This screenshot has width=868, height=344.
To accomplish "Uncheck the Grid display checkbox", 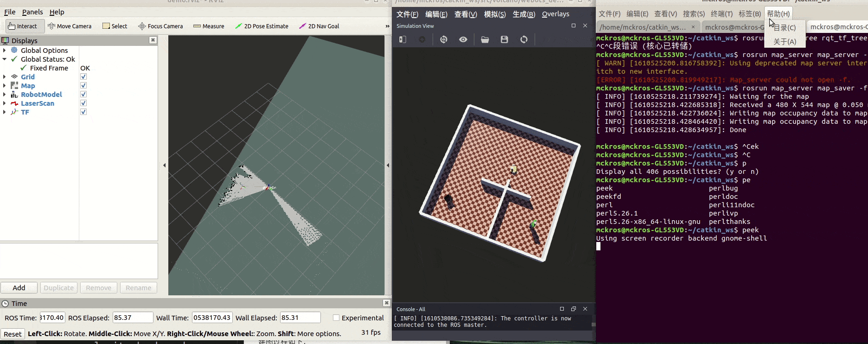I will [x=83, y=76].
